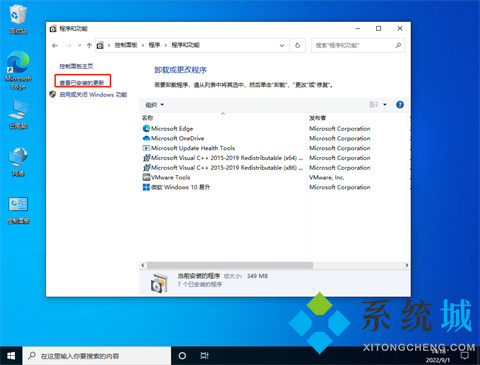Open the Microsoft Edge desktop shortcut

[x=18, y=70]
